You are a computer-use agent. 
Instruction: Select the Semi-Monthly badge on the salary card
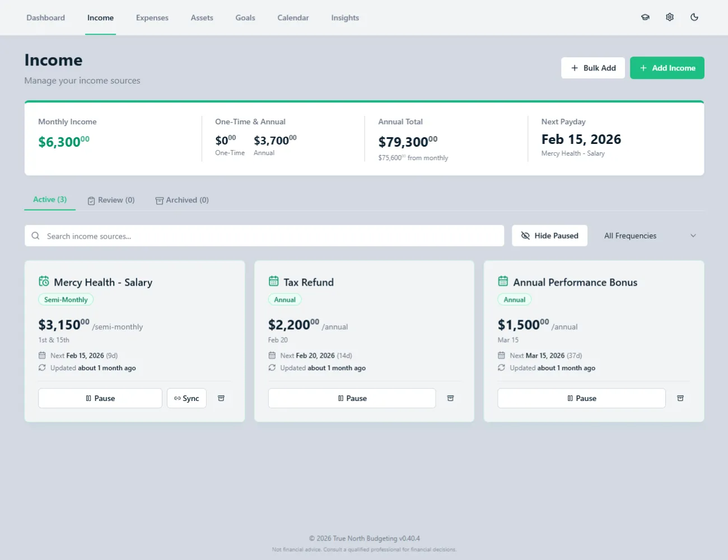66,299
